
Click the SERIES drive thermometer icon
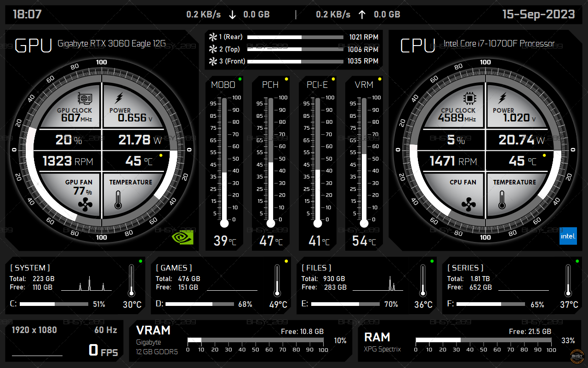(569, 281)
